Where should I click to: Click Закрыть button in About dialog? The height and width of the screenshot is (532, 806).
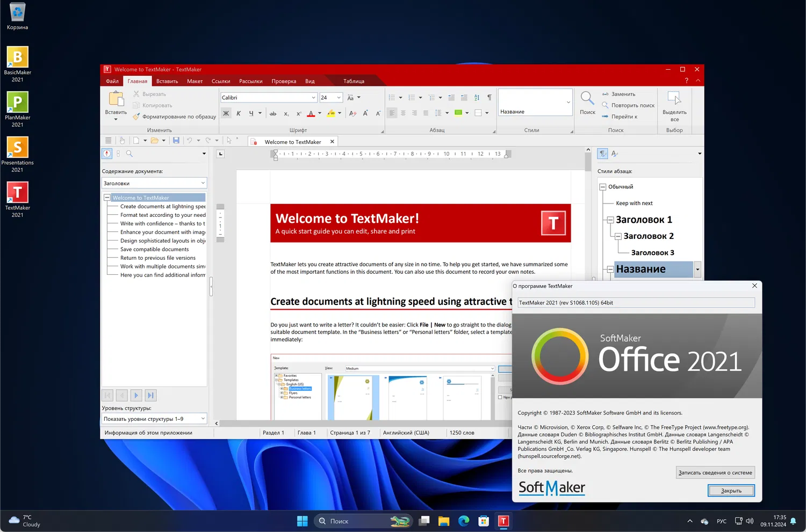pyautogui.click(x=731, y=491)
